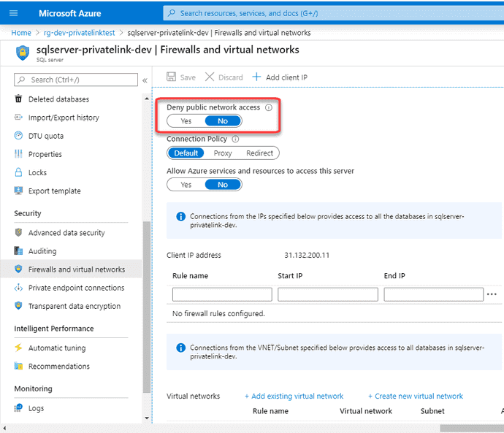Screen dimensions: 504x433
Task: Click the Auditing icon
Action: click(x=19, y=250)
